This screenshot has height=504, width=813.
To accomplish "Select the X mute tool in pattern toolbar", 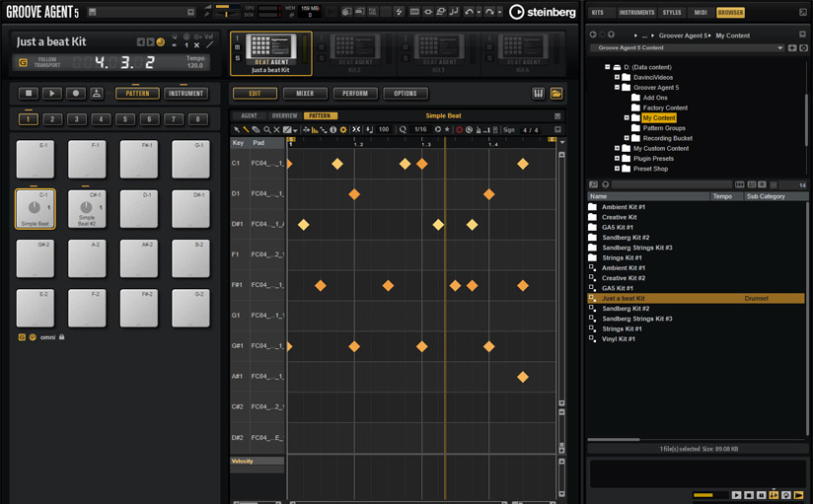I will pos(276,129).
